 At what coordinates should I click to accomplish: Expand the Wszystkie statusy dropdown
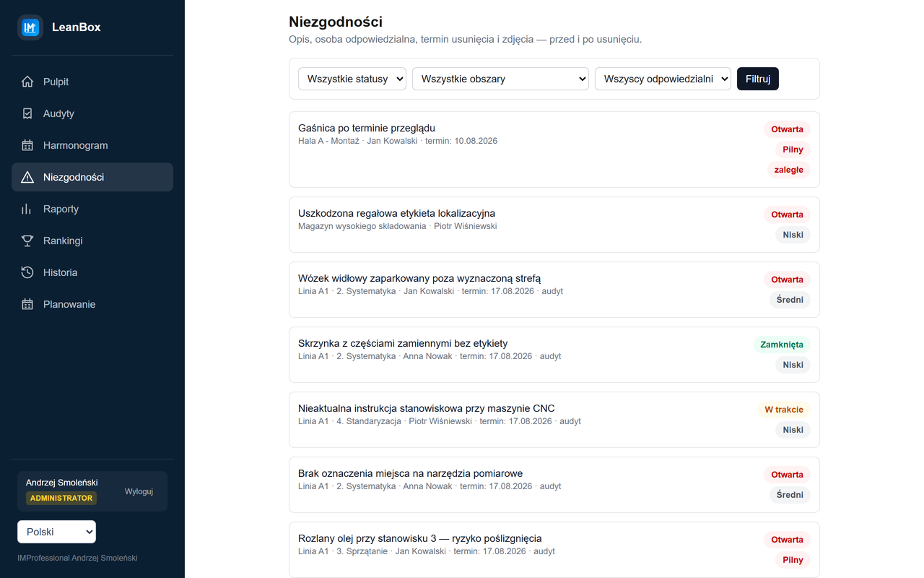(x=352, y=79)
